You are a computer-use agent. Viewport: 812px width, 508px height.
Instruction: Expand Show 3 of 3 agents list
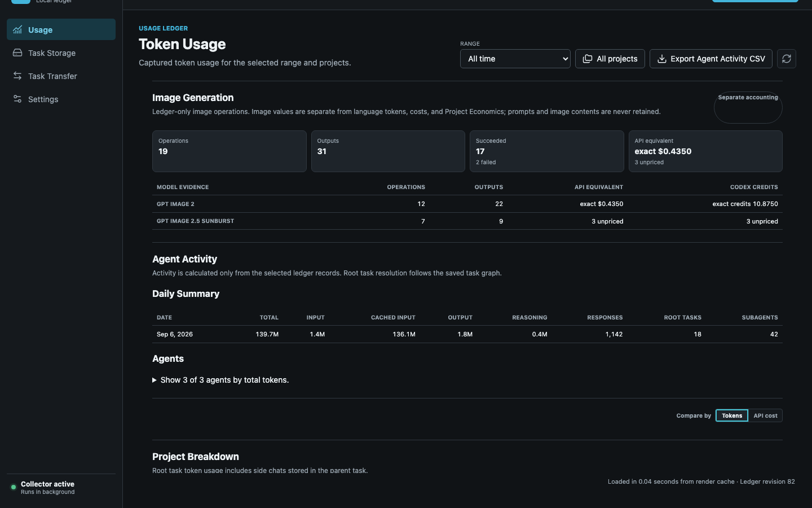click(220, 380)
